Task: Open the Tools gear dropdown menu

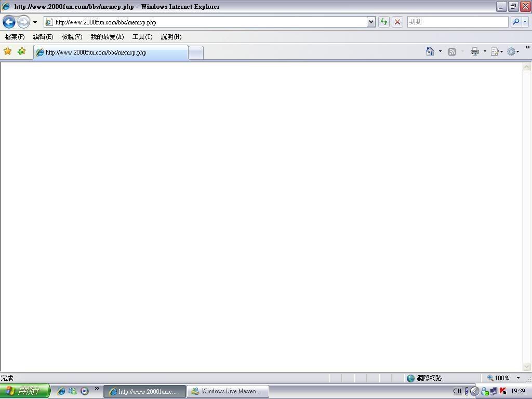Action: (x=513, y=51)
